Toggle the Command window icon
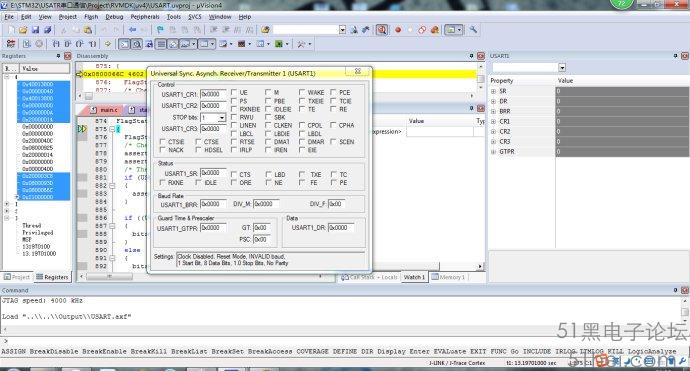Screen dimensions: 690x371 point(125,44)
